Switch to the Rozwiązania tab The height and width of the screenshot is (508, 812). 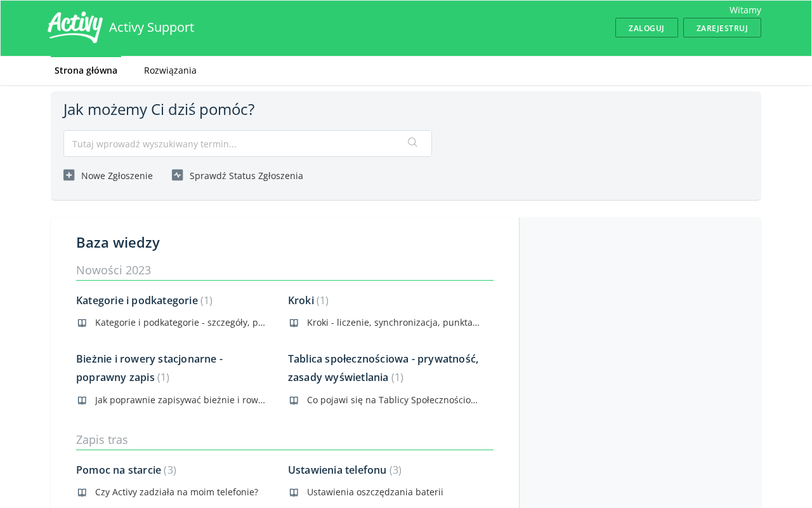coord(170,70)
